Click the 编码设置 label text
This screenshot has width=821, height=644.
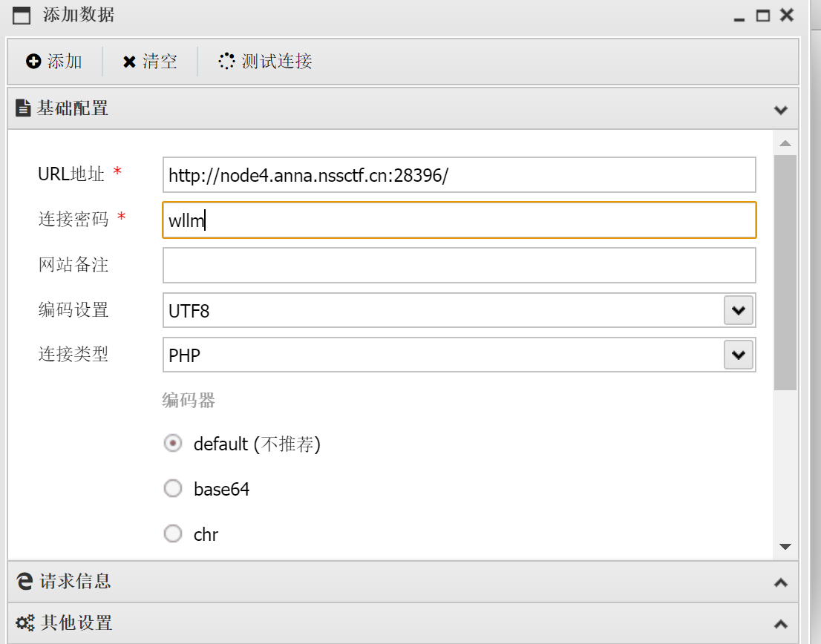tap(73, 309)
